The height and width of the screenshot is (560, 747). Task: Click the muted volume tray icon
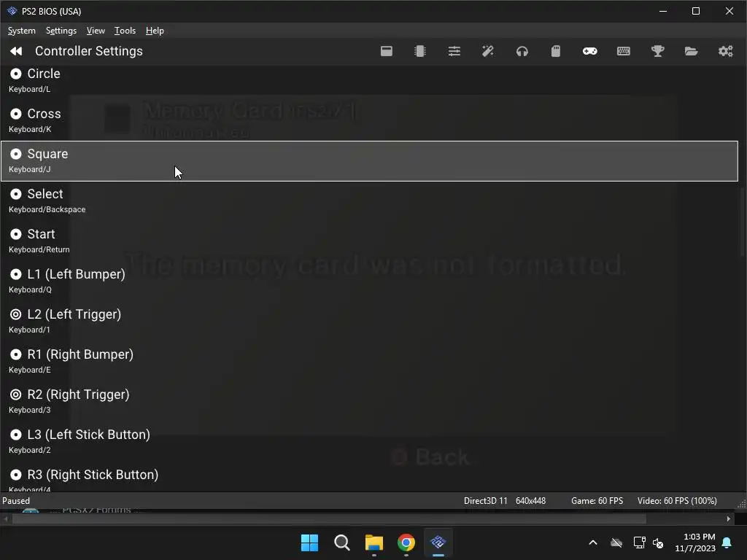[x=659, y=542]
